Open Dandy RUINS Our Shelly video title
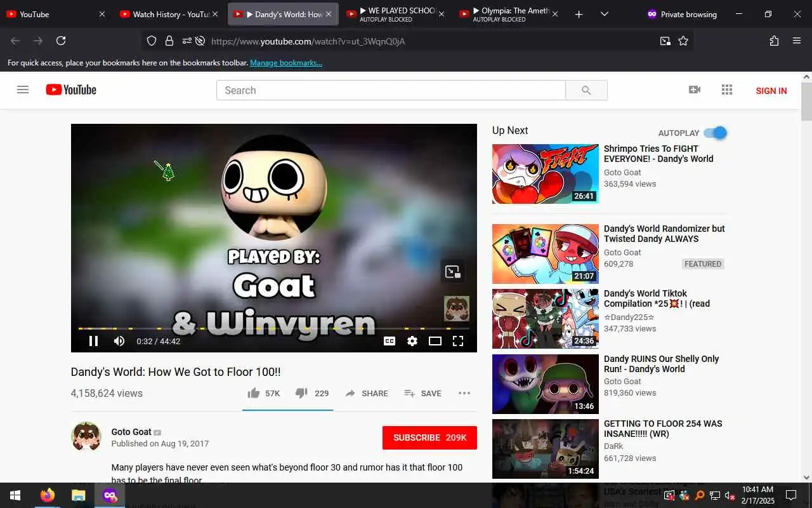The width and height of the screenshot is (812, 508). coord(661,364)
